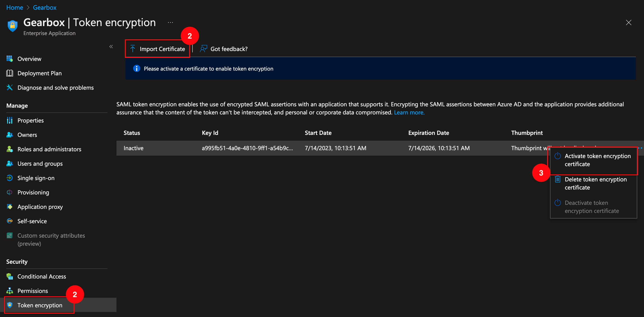This screenshot has width=644, height=317.
Task: Sort by Status column header
Action: tap(132, 133)
